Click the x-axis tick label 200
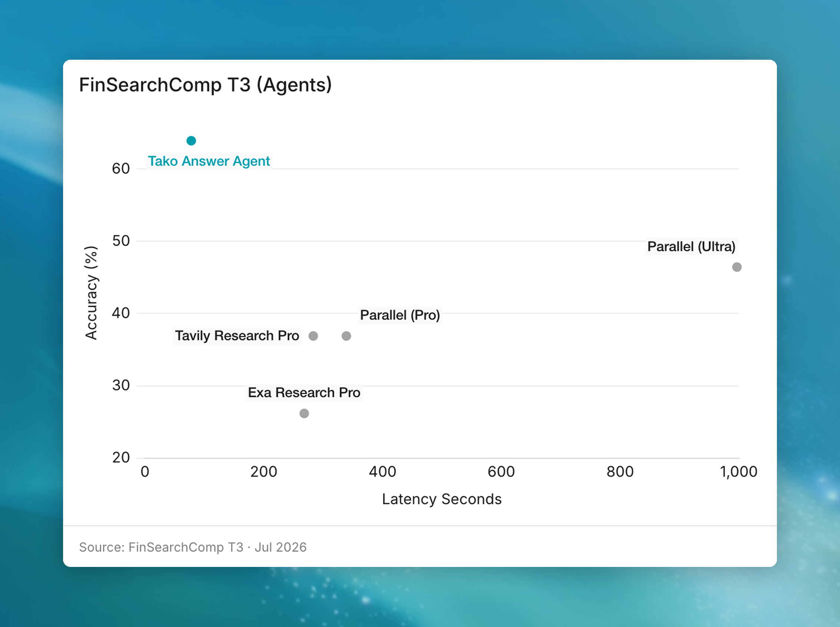 263,472
